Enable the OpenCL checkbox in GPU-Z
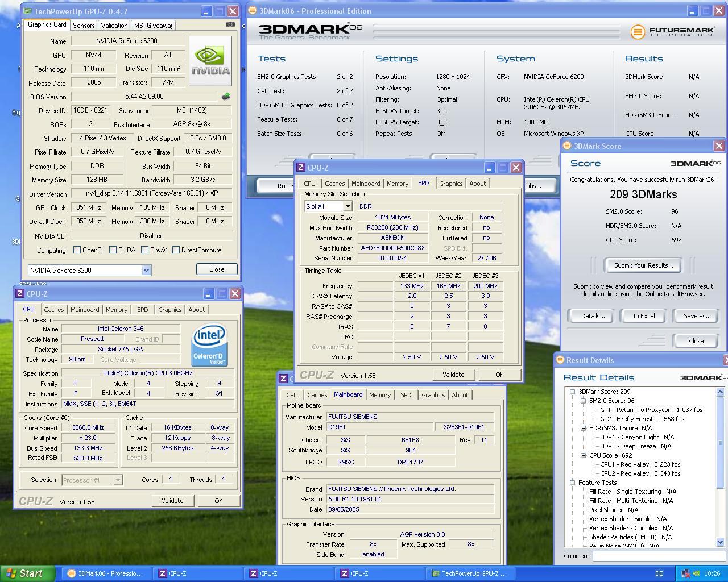 pos(77,250)
